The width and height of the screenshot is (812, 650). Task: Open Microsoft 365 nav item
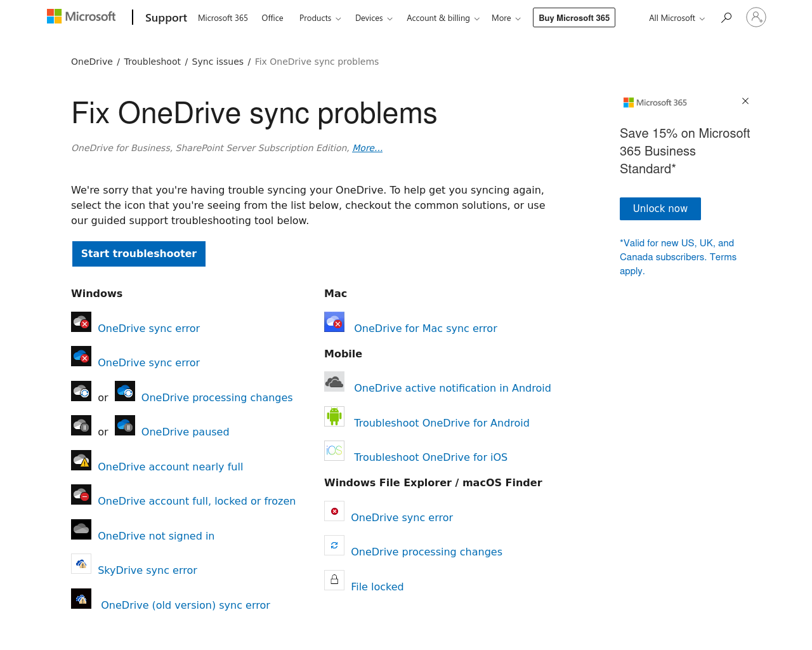pyautogui.click(x=223, y=18)
